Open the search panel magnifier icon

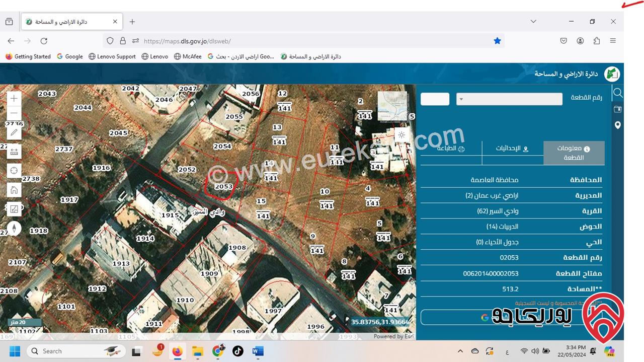tap(618, 93)
